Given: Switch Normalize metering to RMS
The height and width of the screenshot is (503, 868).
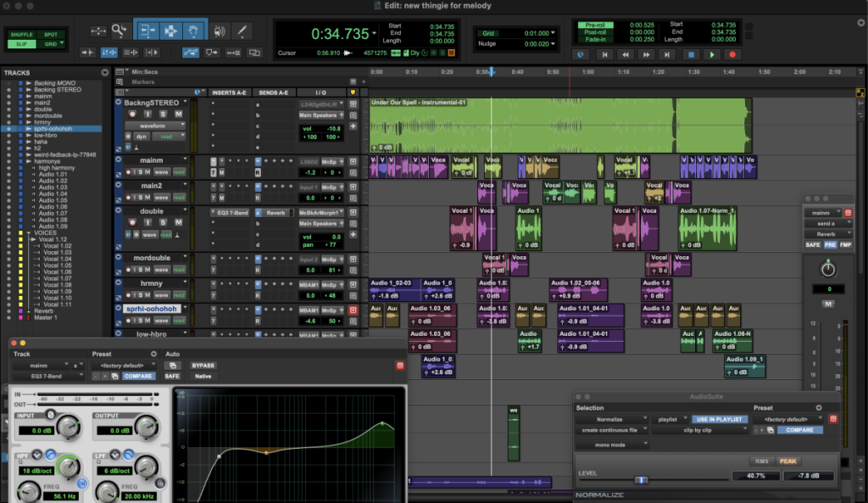Looking at the screenshot, I should pyautogui.click(x=763, y=461).
